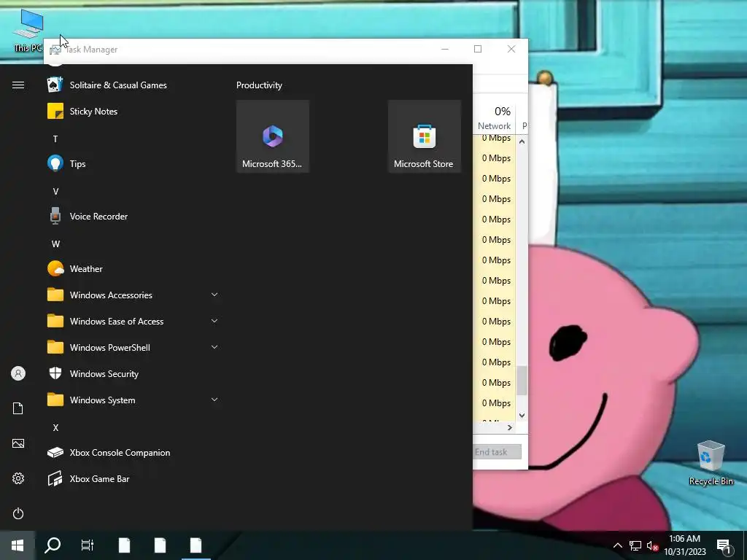Image resolution: width=747 pixels, height=560 pixels.
Task: Expand the Windows System folder
Action: [133, 400]
